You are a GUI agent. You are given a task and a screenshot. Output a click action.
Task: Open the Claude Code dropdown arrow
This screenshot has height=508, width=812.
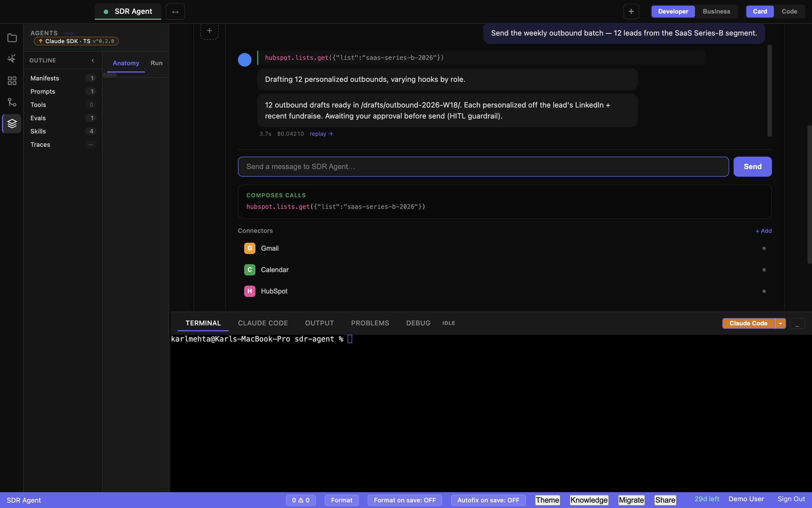780,323
